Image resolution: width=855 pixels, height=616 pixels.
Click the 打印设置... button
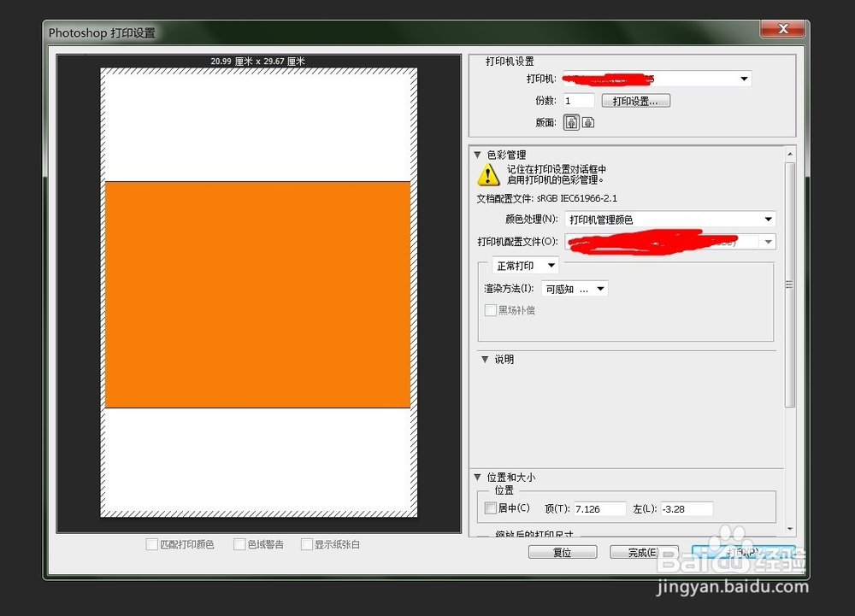click(636, 101)
